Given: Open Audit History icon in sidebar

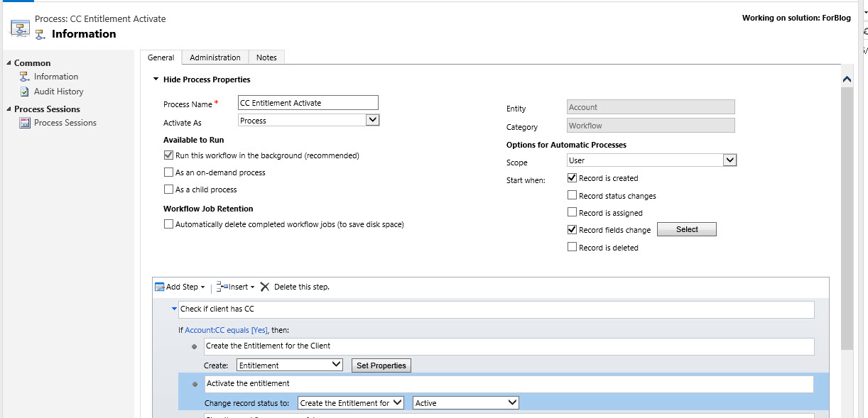Looking at the screenshot, I should 25,92.
